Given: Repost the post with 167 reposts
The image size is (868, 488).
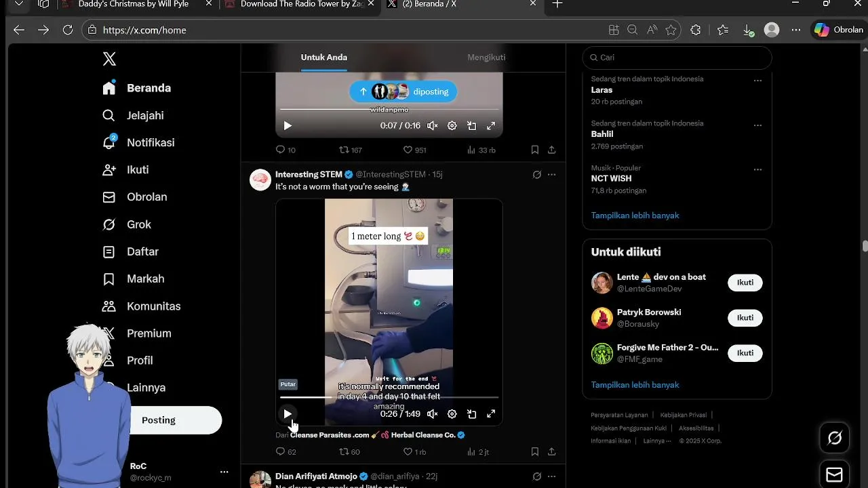Looking at the screenshot, I should pos(351,150).
